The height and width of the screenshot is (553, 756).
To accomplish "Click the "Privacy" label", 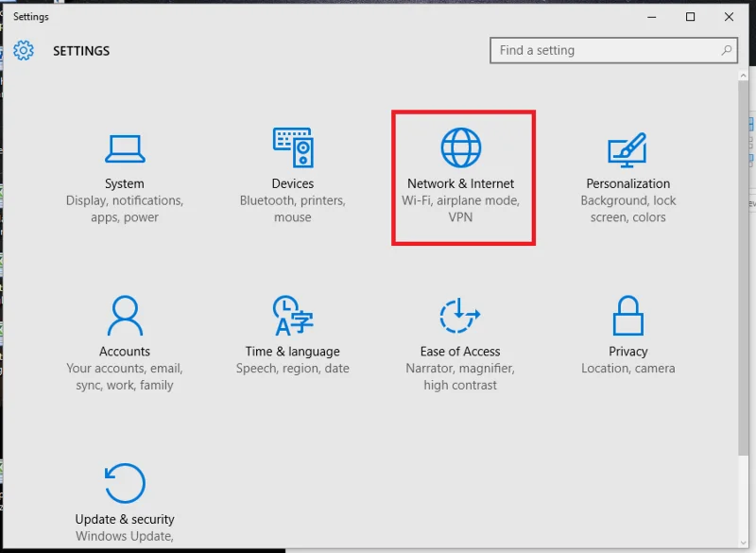I will (627, 352).
